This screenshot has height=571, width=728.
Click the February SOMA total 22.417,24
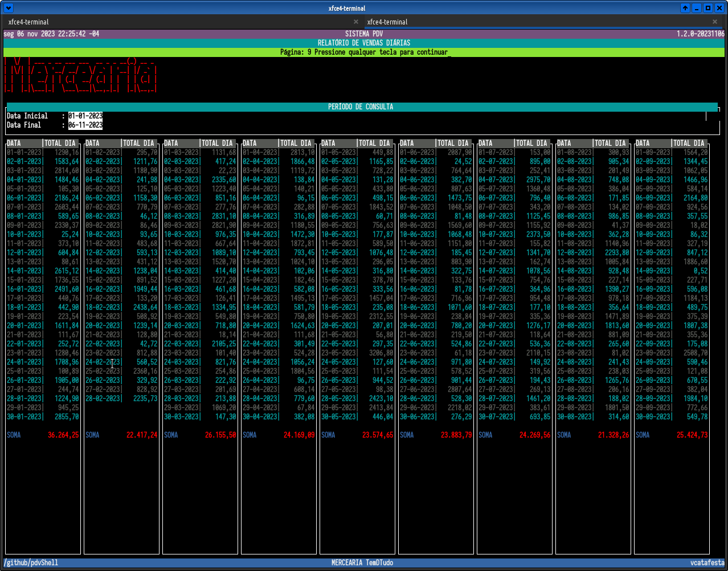click(x=142, y=435)
